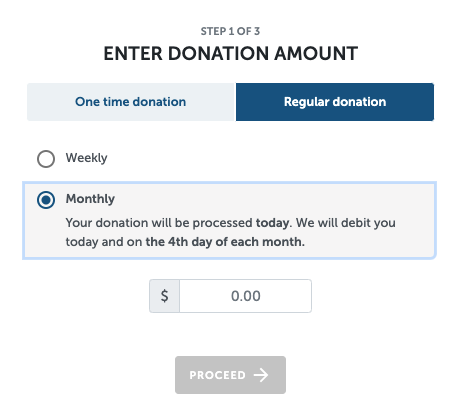Click 'Your donation will be processed' text
The height and width of the screenshot is (412, 470).
(159, 223)
